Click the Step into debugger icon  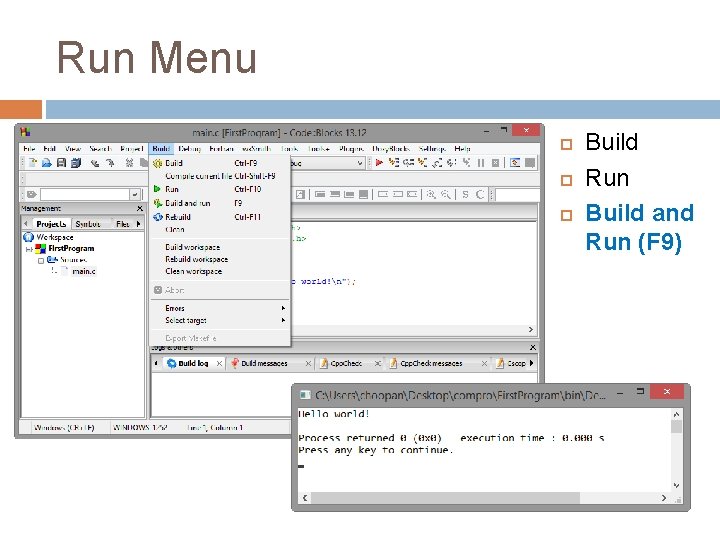click(422, 163)
